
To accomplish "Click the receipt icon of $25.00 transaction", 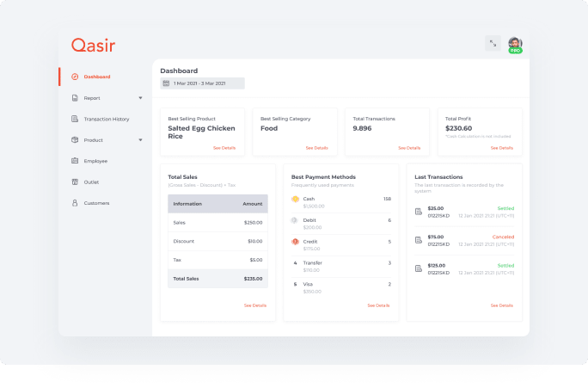I will [x=419, y=212].
